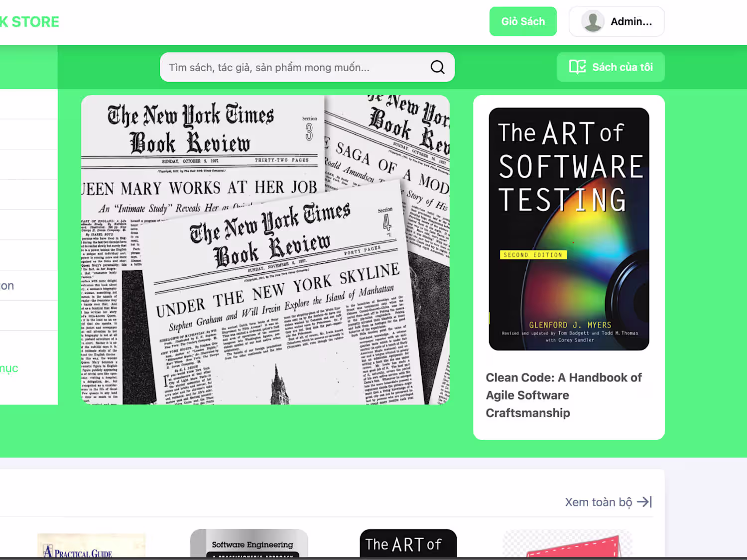The image size is (747, 560).
Task: Open the red book cover thumbnail
Action: (x=568, y=544)
